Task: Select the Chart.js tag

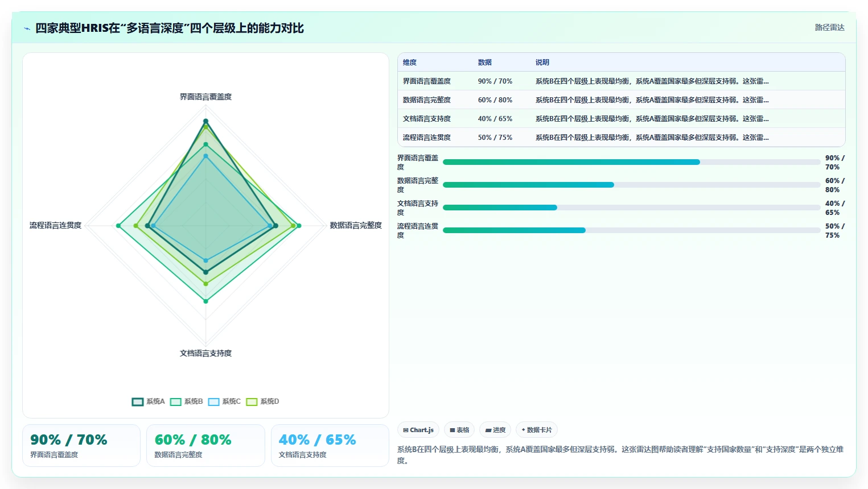Action: coord(418,430)
